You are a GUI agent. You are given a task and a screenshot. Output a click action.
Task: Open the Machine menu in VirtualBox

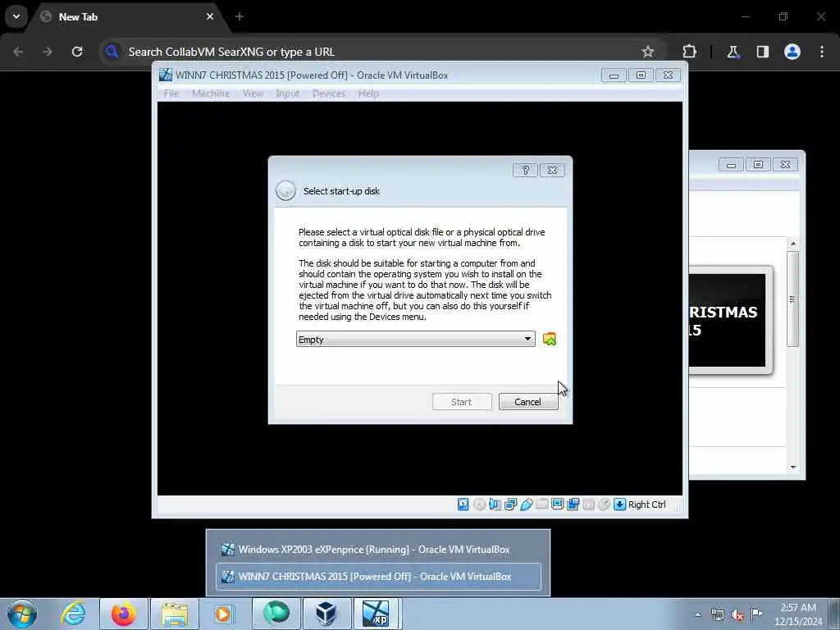(x=211, y=94)
